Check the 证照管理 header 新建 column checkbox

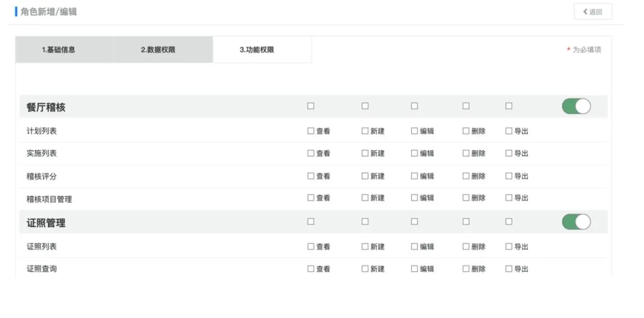(365, 222)
